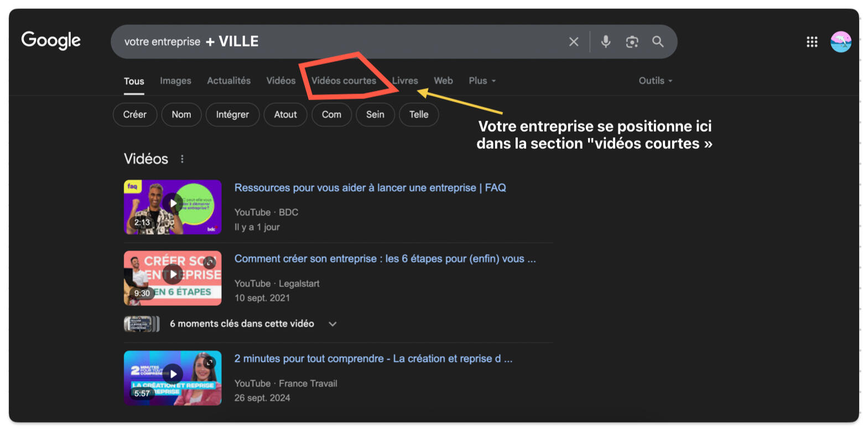Viewport: 868px width, 432px height.
Task: Open the Vidéos section three-dot menu
Action: [x=182, y=159]
